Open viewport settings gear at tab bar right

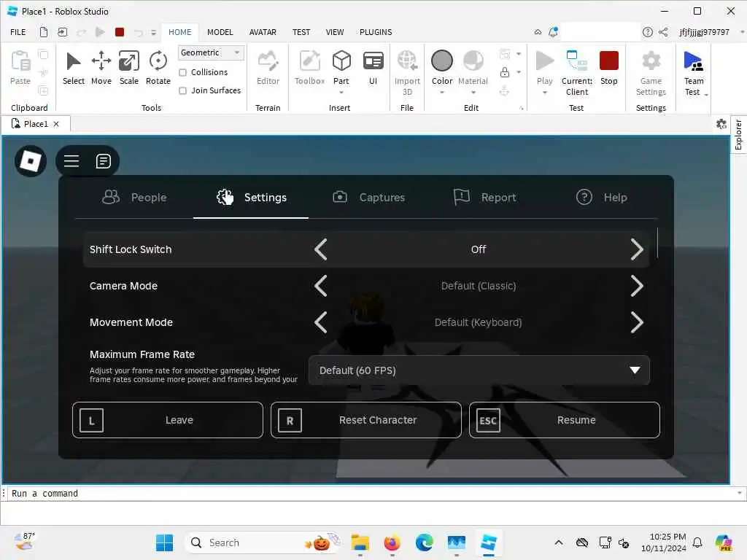[721, 124]
